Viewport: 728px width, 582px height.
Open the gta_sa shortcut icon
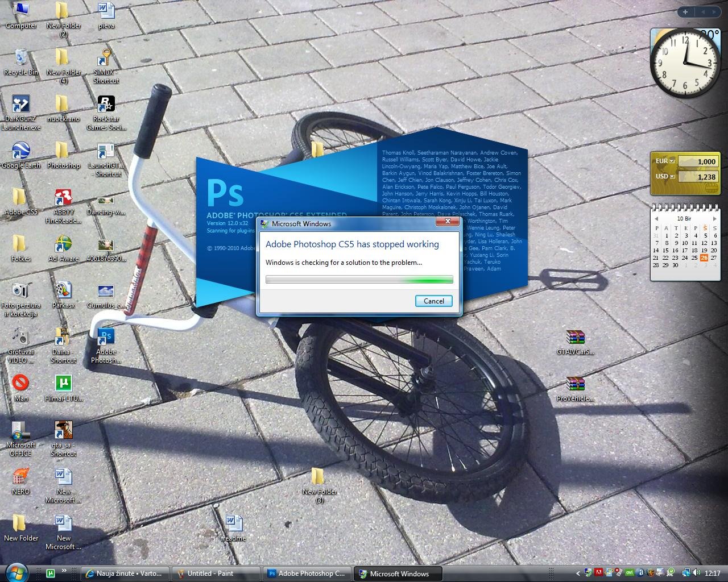(x=63, y=431)
